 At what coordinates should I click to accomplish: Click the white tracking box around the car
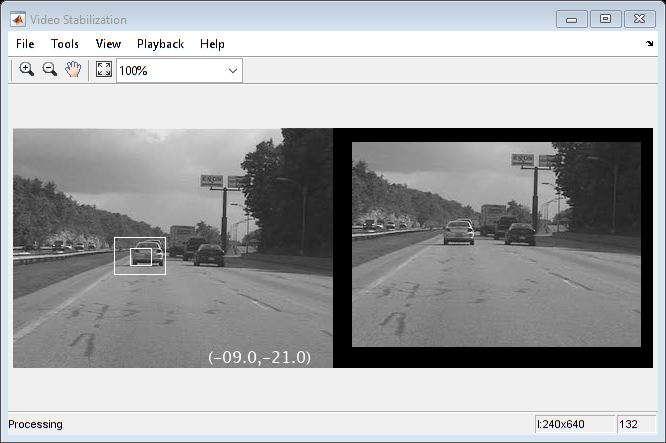(x=140, y=256)
